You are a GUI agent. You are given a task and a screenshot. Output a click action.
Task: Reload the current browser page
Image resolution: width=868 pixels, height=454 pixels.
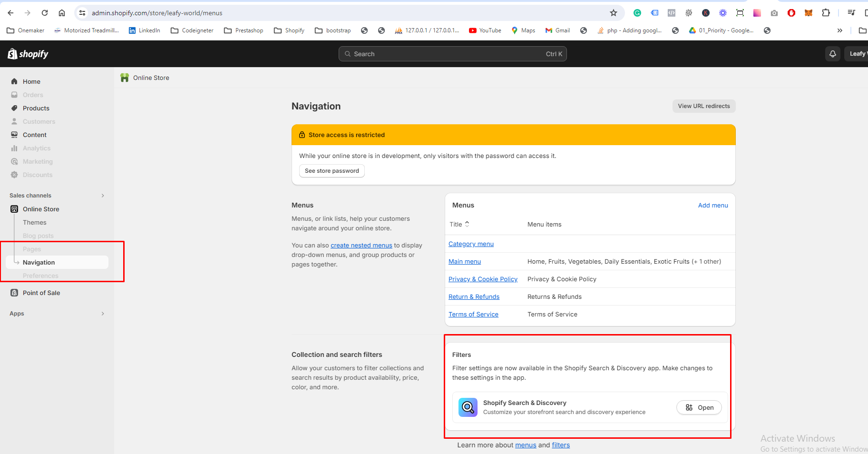click(45, 13)
